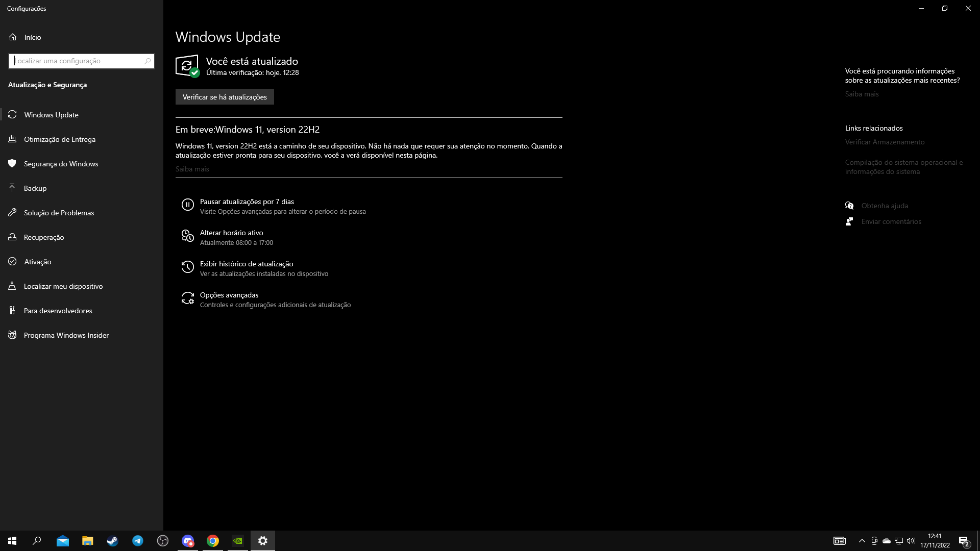Image resolution: width=980 pixels, height=551 pixels.
Task: Expand hidden system tray icons
Action: pyautogui.click(x=862, y=541)
